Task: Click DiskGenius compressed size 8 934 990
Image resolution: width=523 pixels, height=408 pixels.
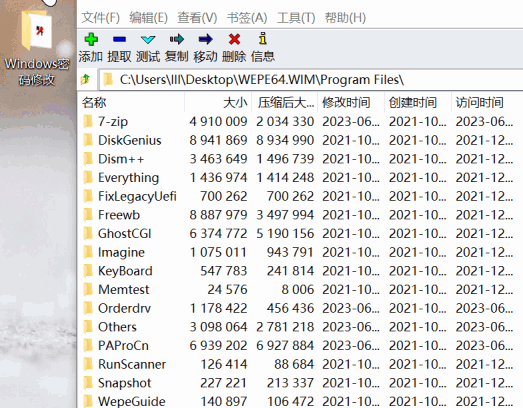Action: coord(285,140)
